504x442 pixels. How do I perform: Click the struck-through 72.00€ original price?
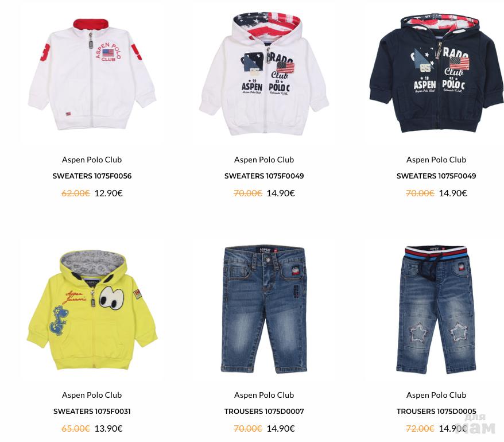tap(420, 428)
